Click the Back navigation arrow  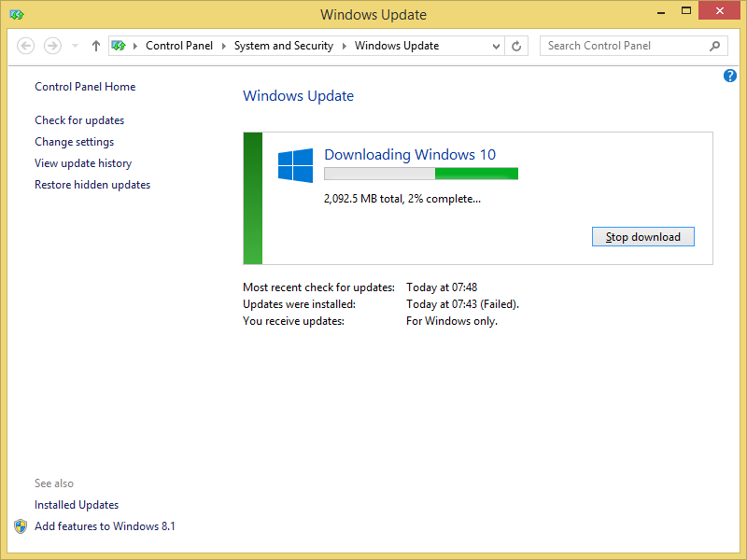click(26, 46)
